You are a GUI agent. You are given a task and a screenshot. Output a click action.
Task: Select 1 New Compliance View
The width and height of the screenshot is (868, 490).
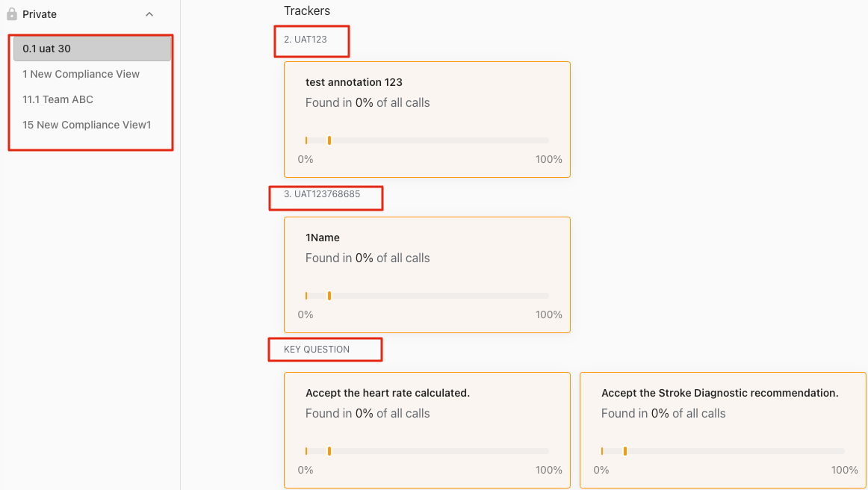tap(81, 74)
